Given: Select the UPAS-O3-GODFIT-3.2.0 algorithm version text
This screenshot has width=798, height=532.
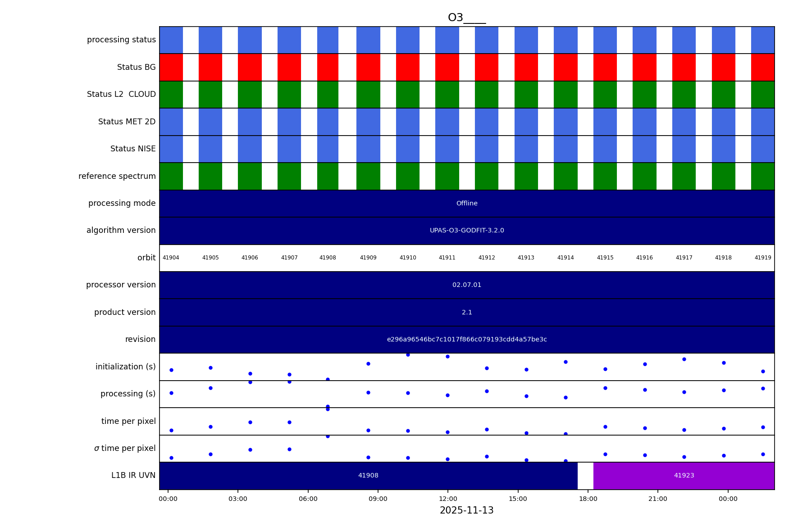Looking at the screenshot, I should 466,231.
